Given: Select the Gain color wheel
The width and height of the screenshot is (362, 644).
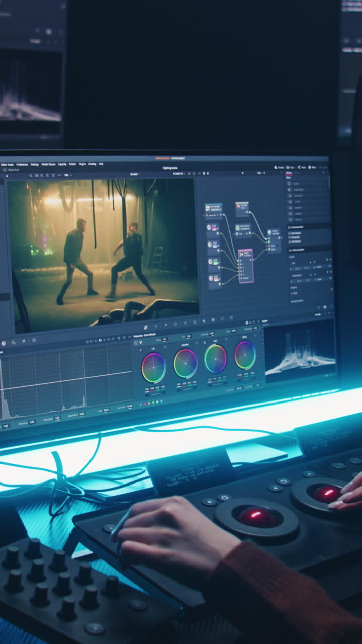Looking at the screenshot, I should pos(216,359).
